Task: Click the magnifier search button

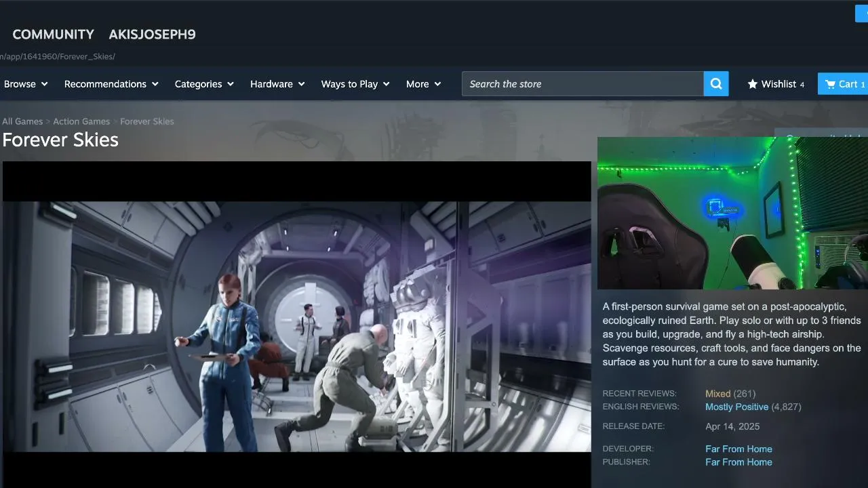Action: 716,84
